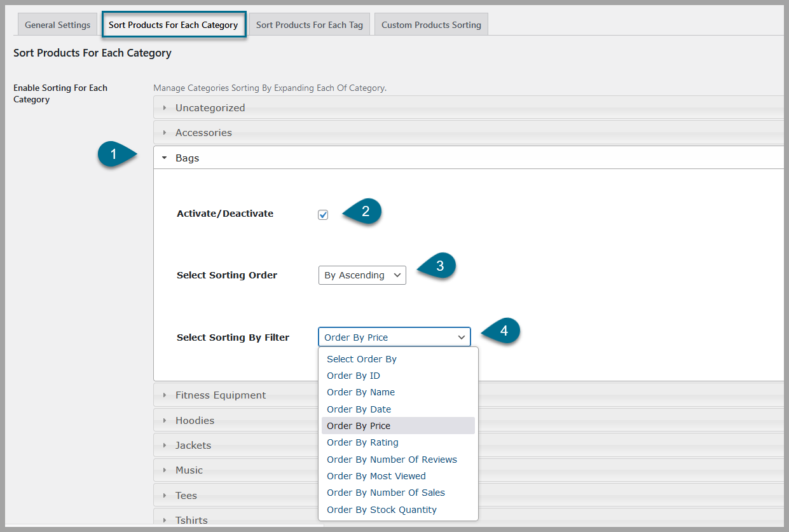Open the By Ascending sorting order dropdown
Image resolution: width=789 pixels, height=532 pixels.
pos(362,275)
